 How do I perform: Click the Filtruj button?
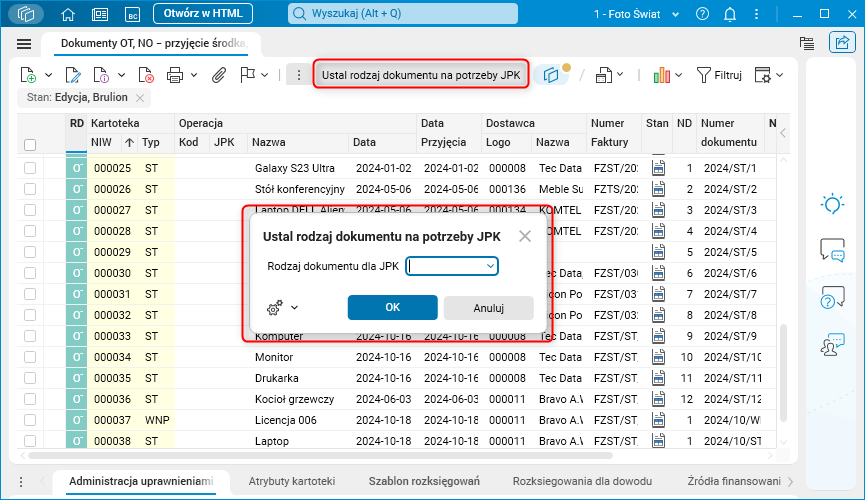719,75
